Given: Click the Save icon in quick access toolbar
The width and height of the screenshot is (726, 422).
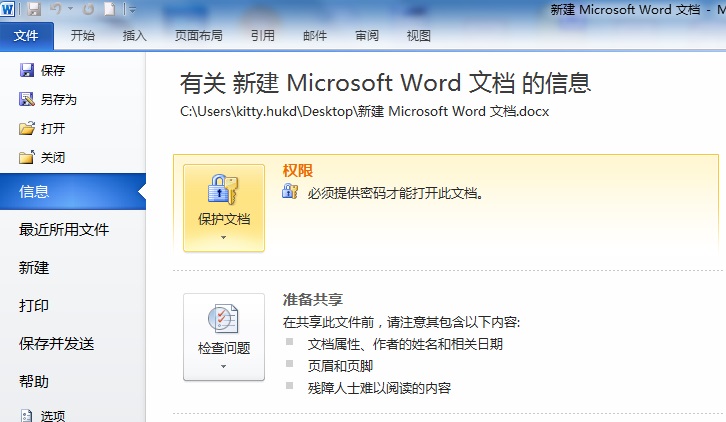Looking at the screenshot, I should tap(34, 9).
